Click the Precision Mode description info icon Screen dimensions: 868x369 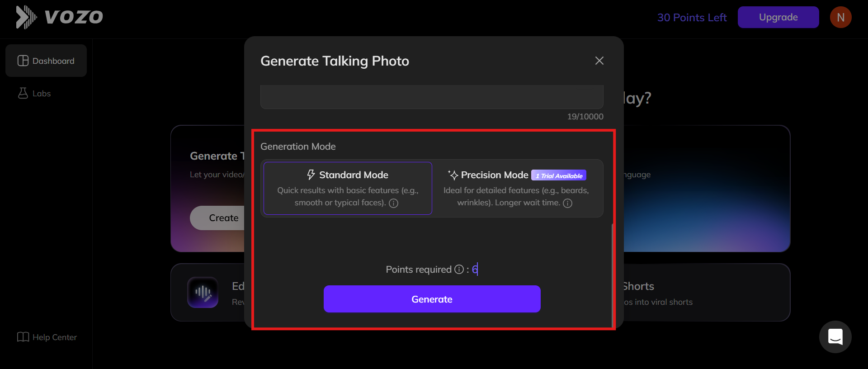(568, 203)
